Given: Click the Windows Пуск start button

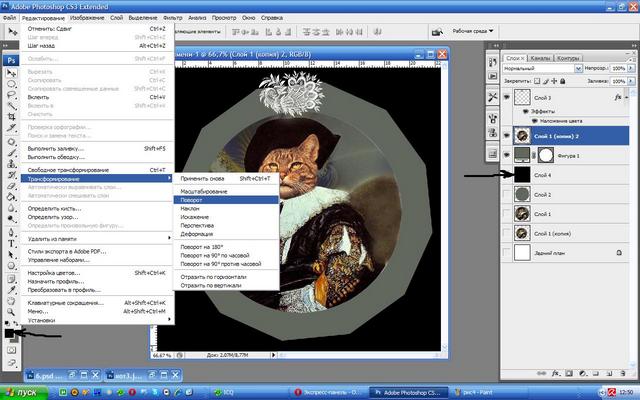Looking at the screenshot, I should coord(22,392).
